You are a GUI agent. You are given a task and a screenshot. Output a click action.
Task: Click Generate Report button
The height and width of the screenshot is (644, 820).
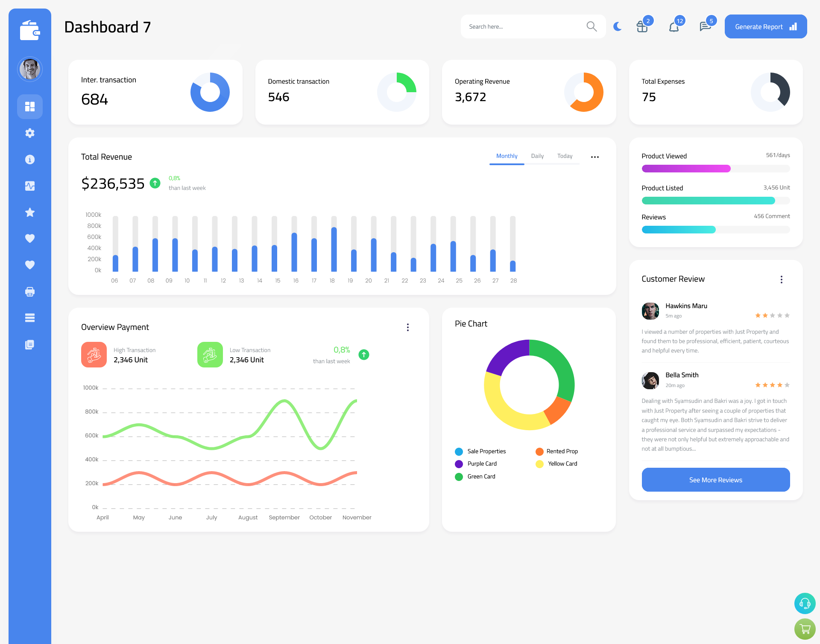pyautogui.click(x=764, y=26)
